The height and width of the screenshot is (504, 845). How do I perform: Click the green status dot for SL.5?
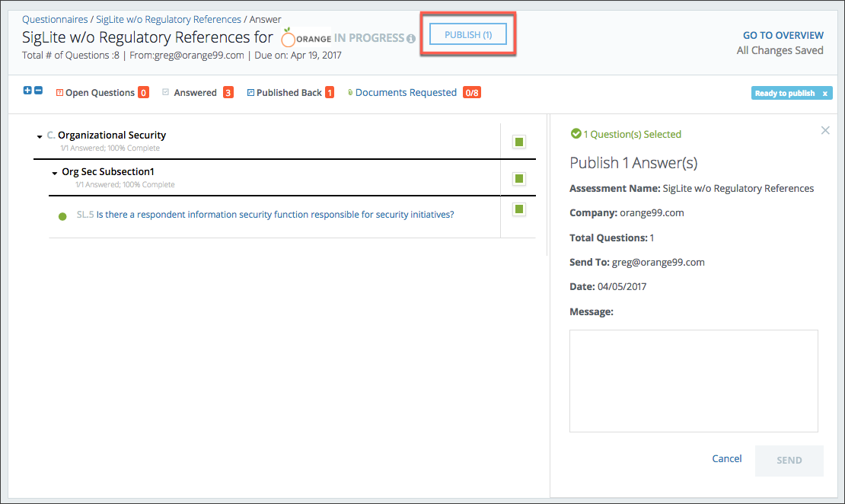pos(62,216)
